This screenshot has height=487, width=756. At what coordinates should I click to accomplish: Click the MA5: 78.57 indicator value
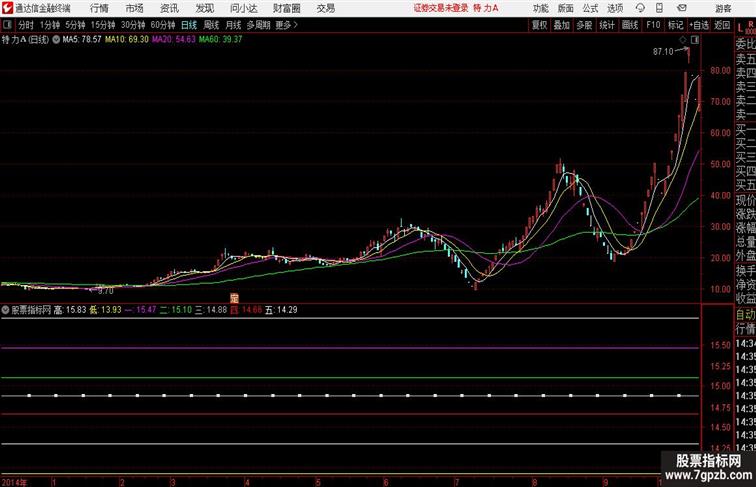[x=82, y=40]
